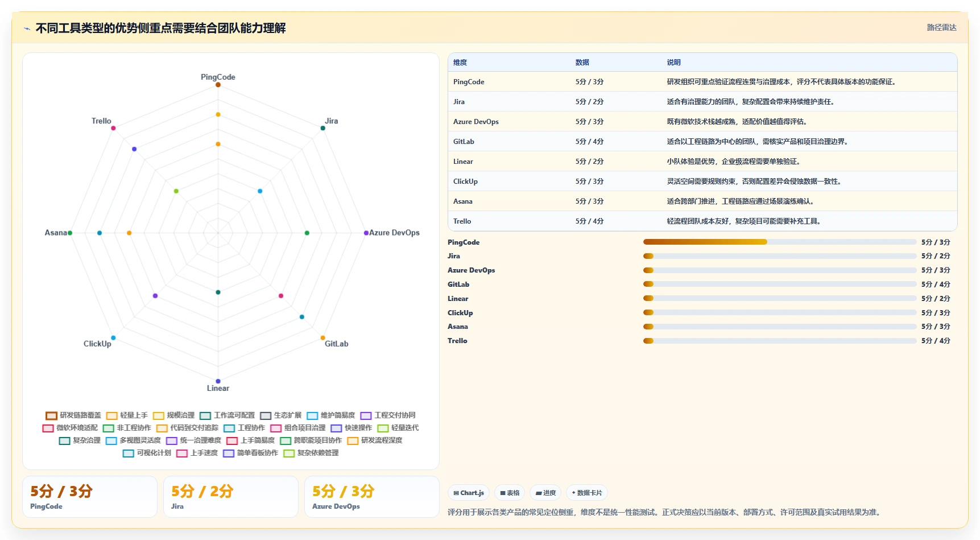Open the Chart.js chip

coord(469,493)
